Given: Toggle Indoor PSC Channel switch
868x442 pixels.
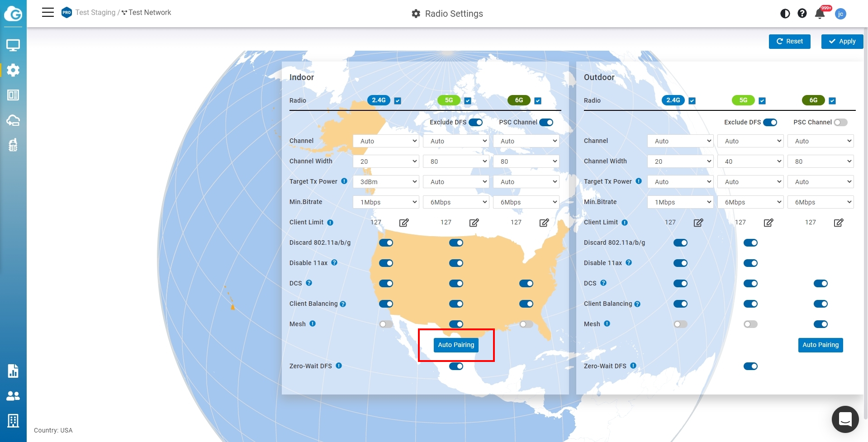Looking at the screenshot, I should pos(546,122).
